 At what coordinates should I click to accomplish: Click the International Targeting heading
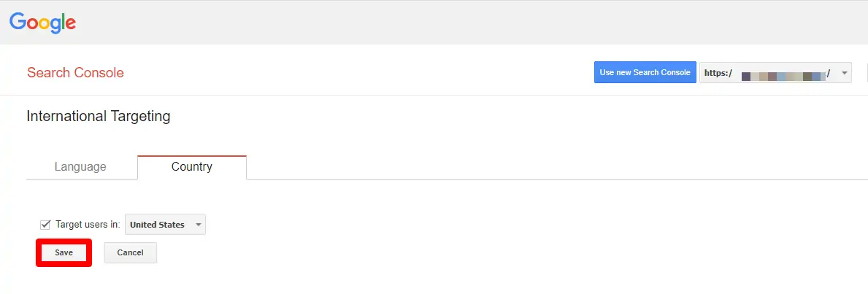98,116
